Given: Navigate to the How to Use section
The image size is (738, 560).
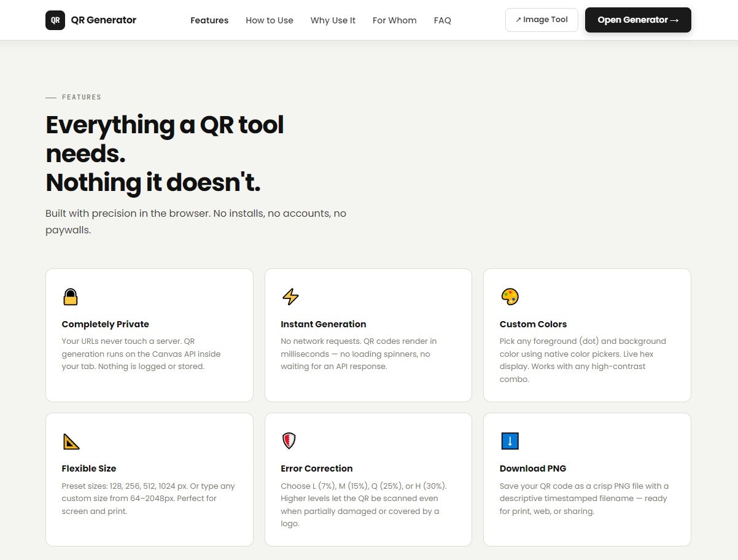Looking at the screenshot, I should click(x=270, y=20).
